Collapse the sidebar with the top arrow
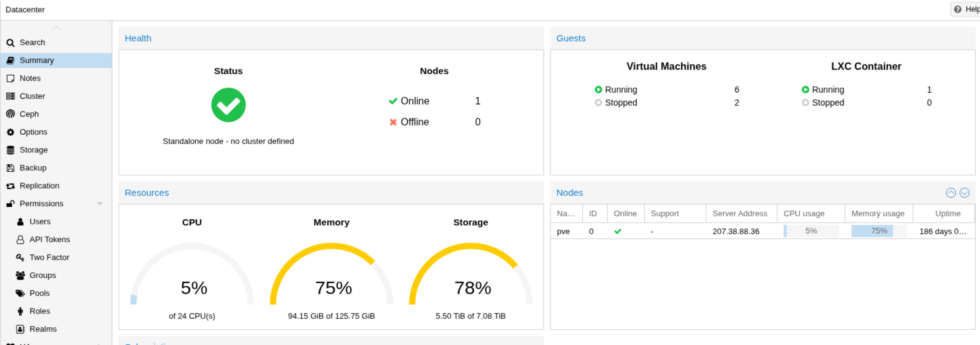This screenshot has width=980, height=345. [56, 28]
